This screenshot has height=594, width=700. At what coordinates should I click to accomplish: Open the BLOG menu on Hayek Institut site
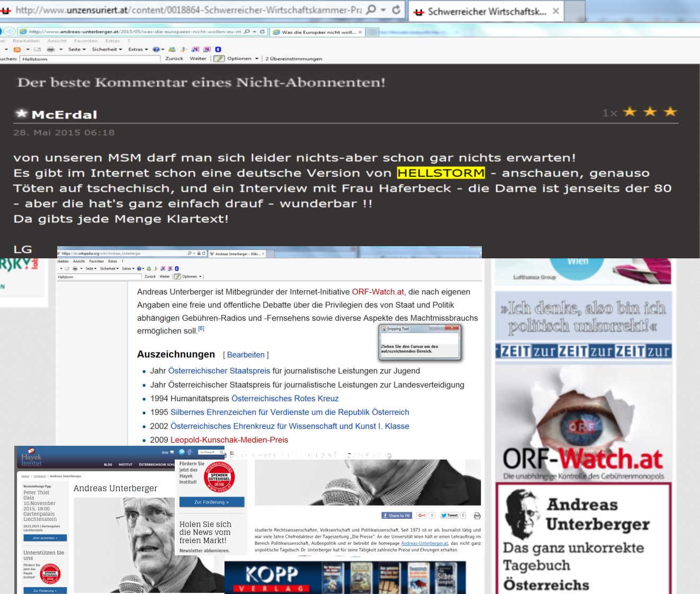(108, 464)
